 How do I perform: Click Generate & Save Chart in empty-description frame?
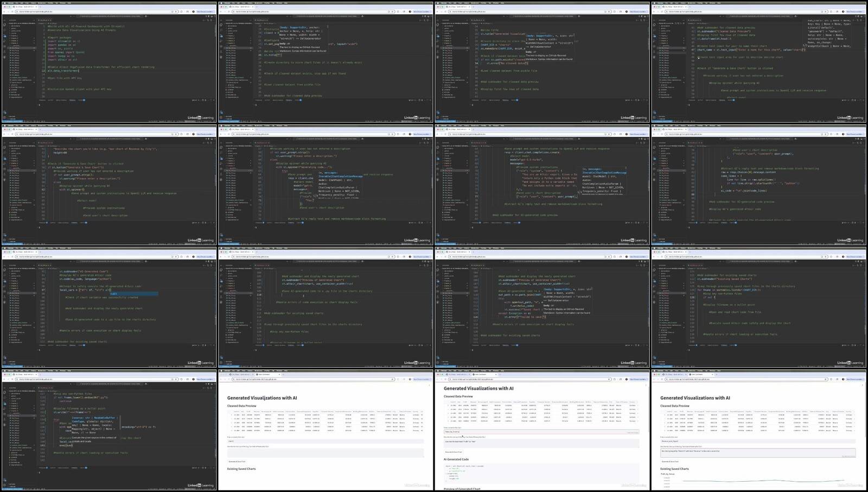coord(237,461)
